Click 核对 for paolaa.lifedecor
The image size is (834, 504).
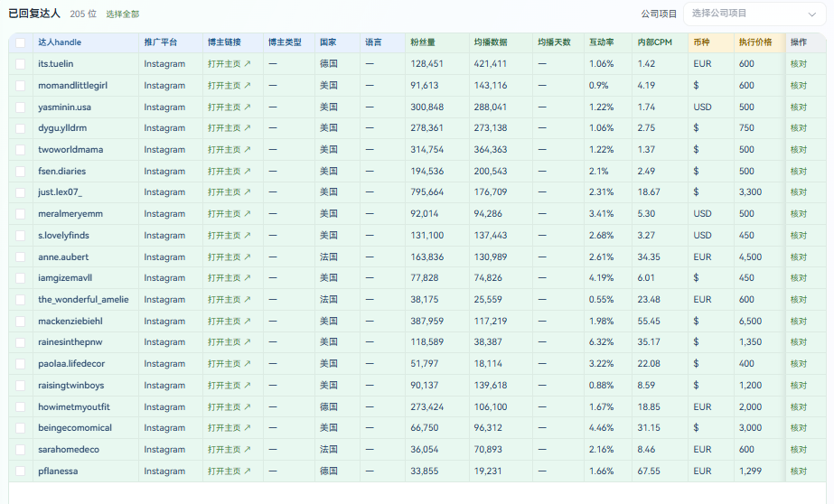(x=799, y=364)
